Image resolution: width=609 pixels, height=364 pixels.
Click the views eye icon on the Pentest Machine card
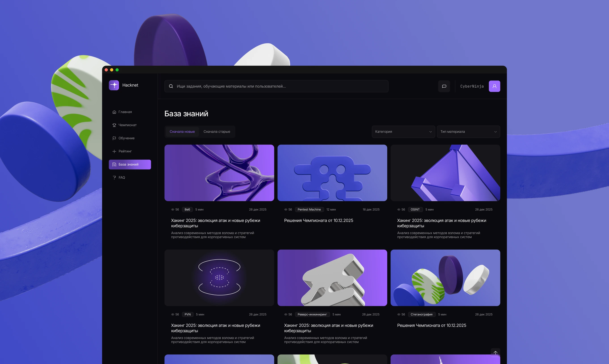click(x=285, y=209)
